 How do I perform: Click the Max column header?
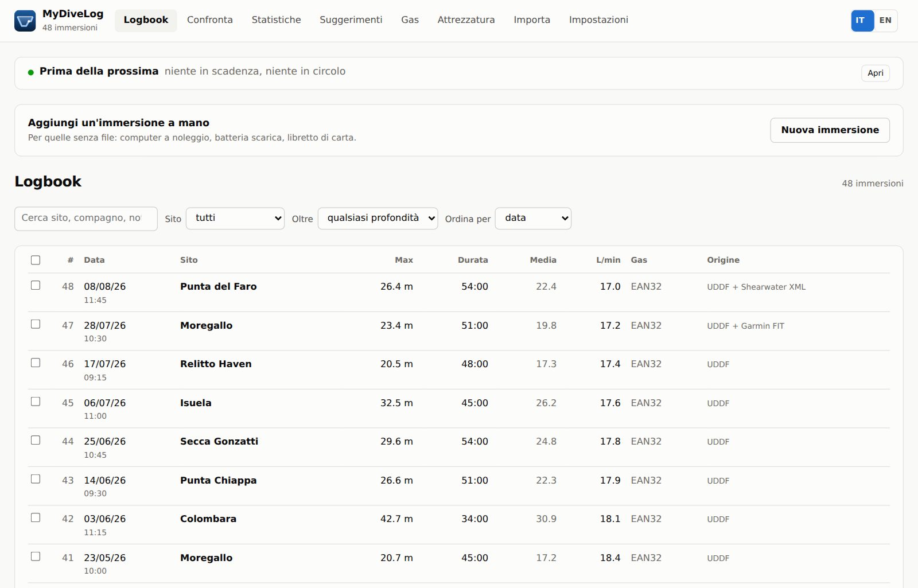click(x=404, y=260)
